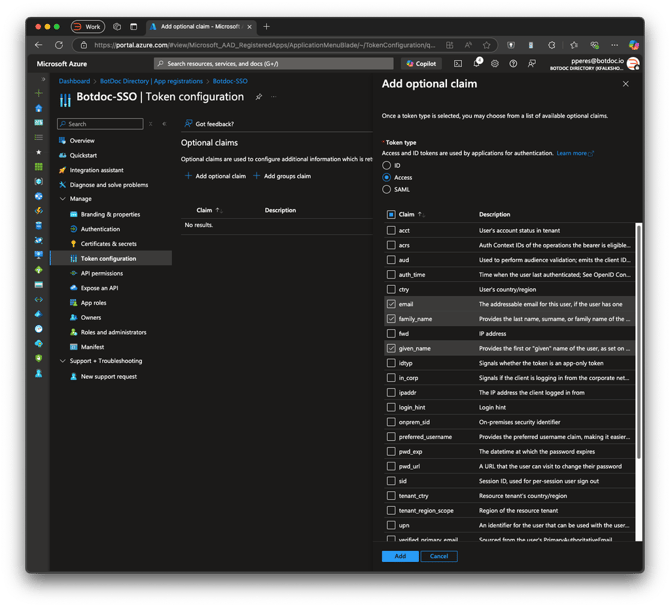
Task: Click Create a resource plus icon
Action: coord(38,93)
